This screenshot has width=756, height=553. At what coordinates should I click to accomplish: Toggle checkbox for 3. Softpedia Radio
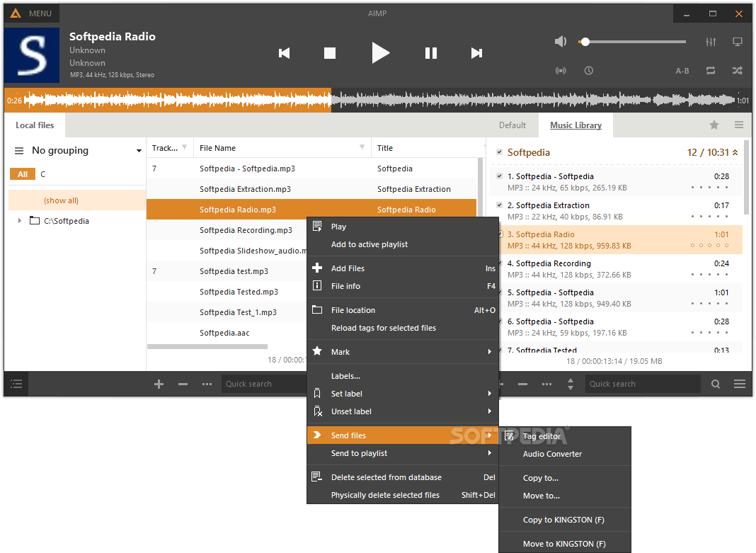click(500, 234)
